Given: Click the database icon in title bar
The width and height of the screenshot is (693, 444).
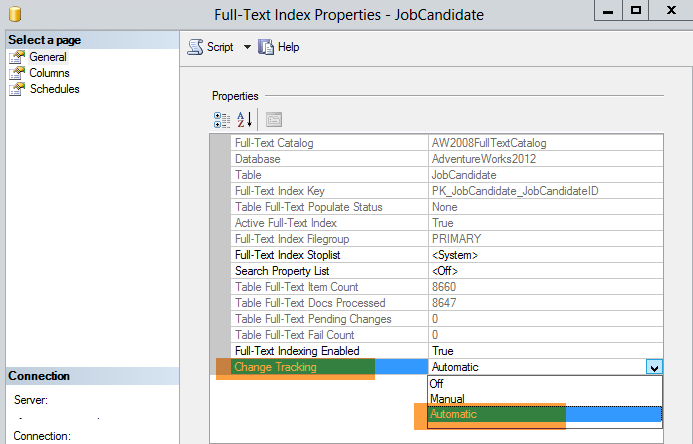Looking at the screenshot, I should click(15, 14).
